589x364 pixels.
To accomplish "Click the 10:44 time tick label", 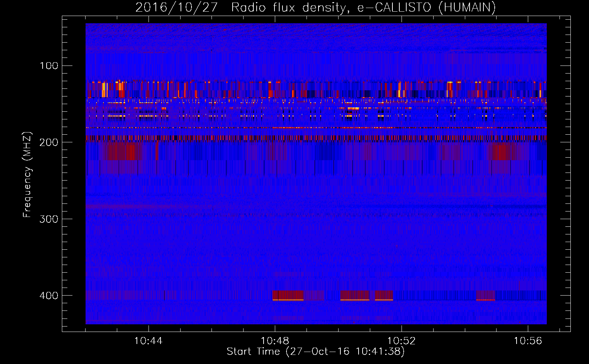I will pyautogui.click(x=149, y=341).
